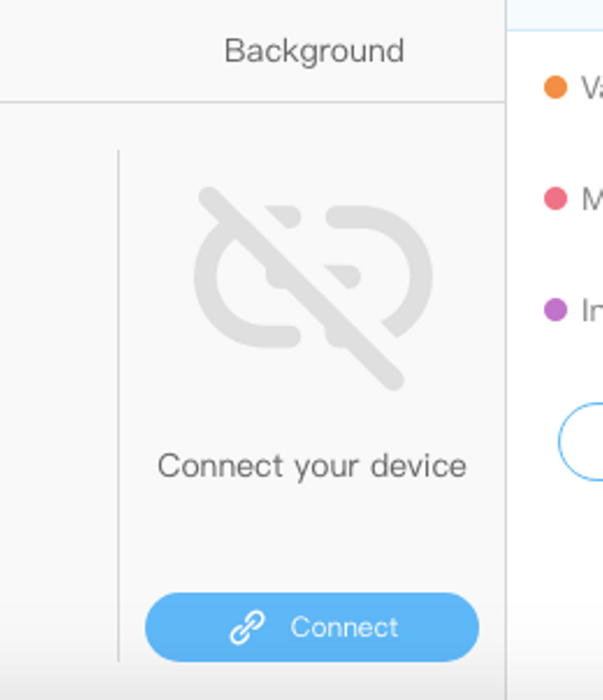Click the partially visible blue-outlined rounded button
The image size is (603, 700).
pos(581,442)
